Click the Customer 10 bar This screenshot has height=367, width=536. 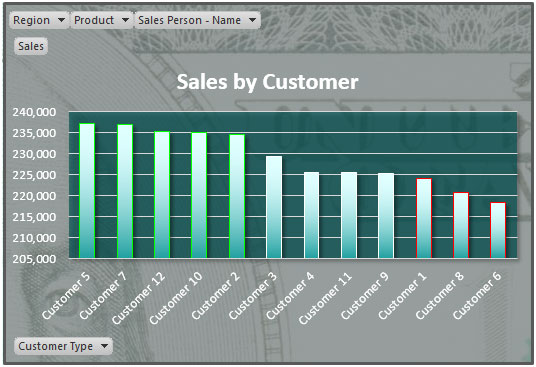tap(199, 195)
